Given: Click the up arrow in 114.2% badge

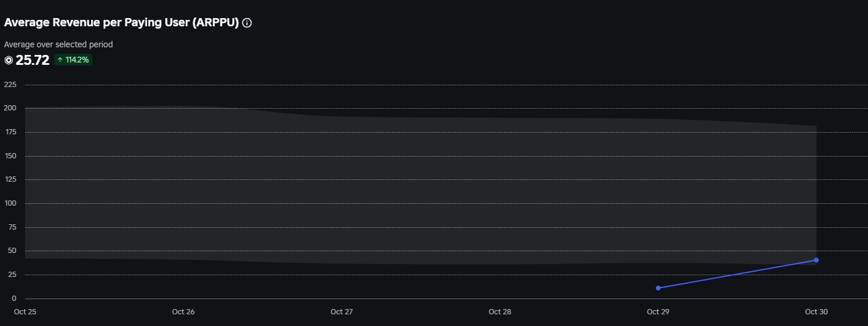Looking at the screenshot, I should coord(60,60).
